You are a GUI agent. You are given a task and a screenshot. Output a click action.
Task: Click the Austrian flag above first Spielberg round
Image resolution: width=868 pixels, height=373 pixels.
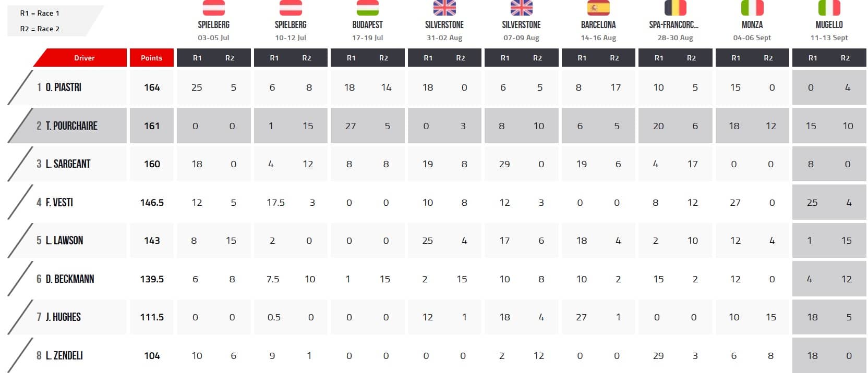[x=214, y=8]
